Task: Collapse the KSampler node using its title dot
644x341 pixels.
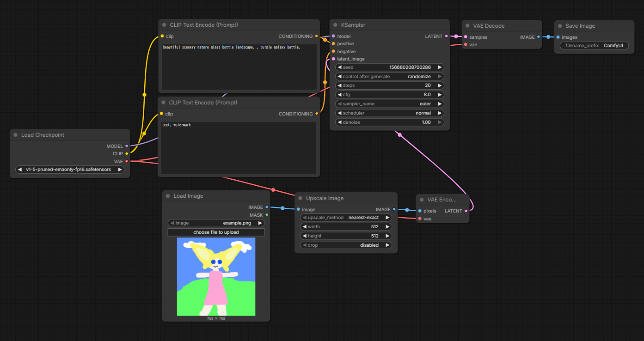Action: [336, 25]
